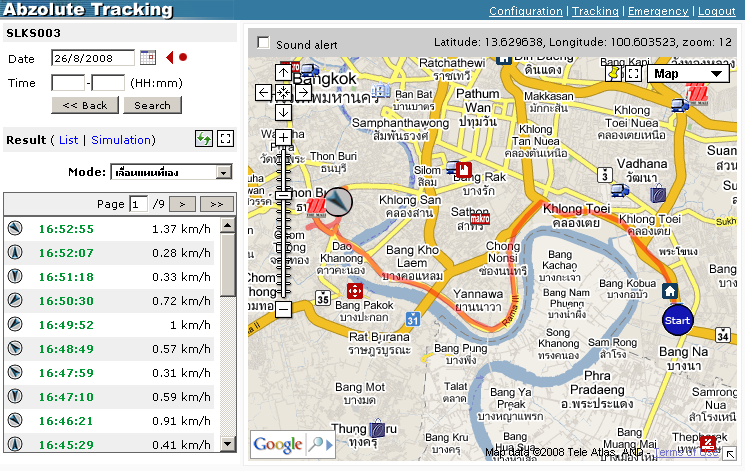Click the Date input field
The image size is (745, 471).
click(x=93, y=58)
